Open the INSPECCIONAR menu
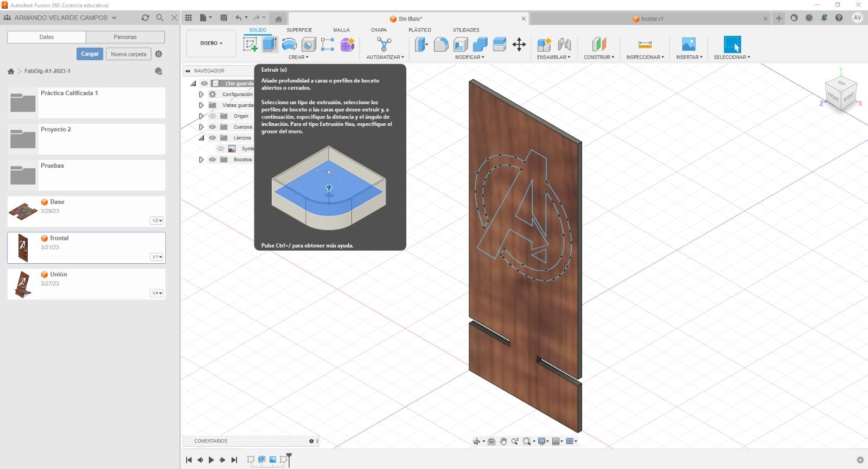Screen dimensions: 868x469 pos(645,57)
